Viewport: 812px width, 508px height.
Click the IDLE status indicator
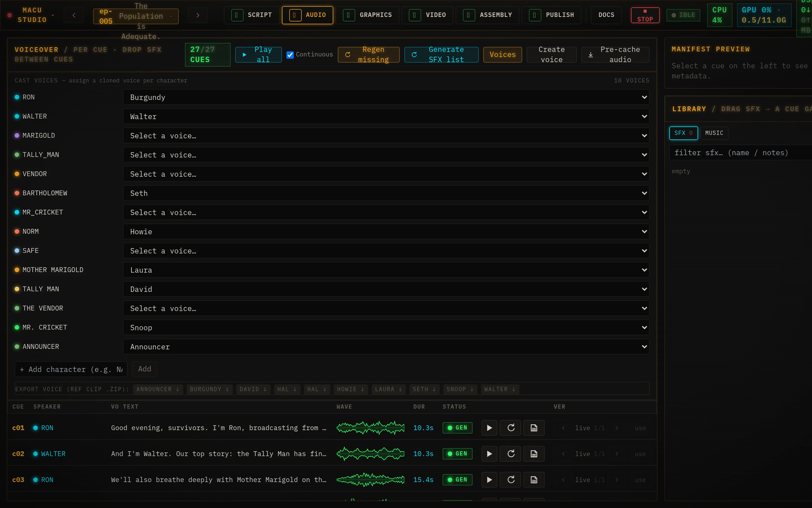click(683, 15)
